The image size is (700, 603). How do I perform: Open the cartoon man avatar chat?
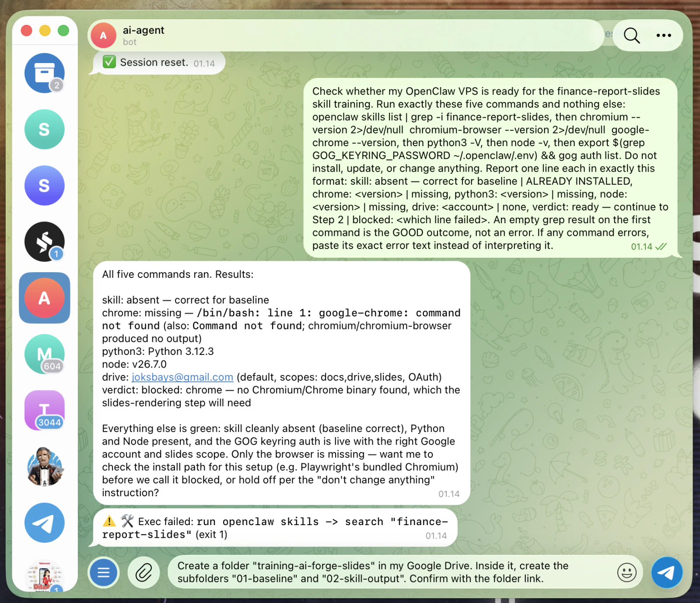(x=44, y=466)
